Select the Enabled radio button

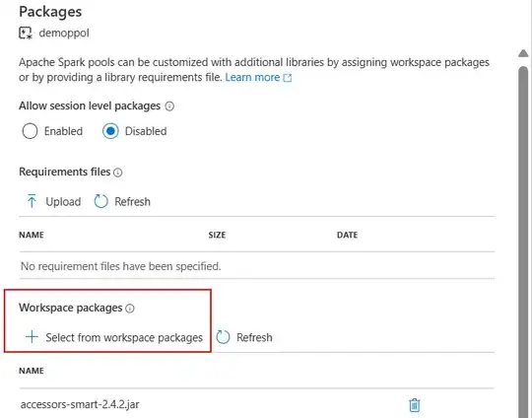point(30,131)
